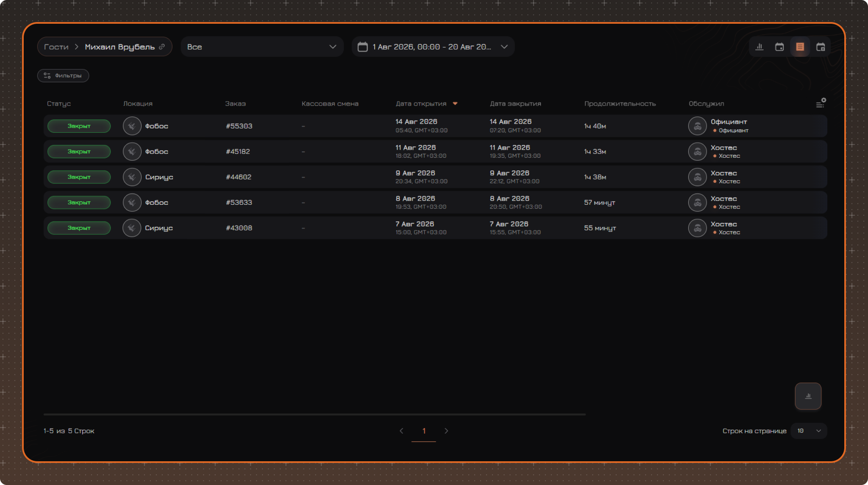The width and height of the screenshot is (868, 485).
Task: Click the calendar icon in date range
Action: (x=362, y=47)
